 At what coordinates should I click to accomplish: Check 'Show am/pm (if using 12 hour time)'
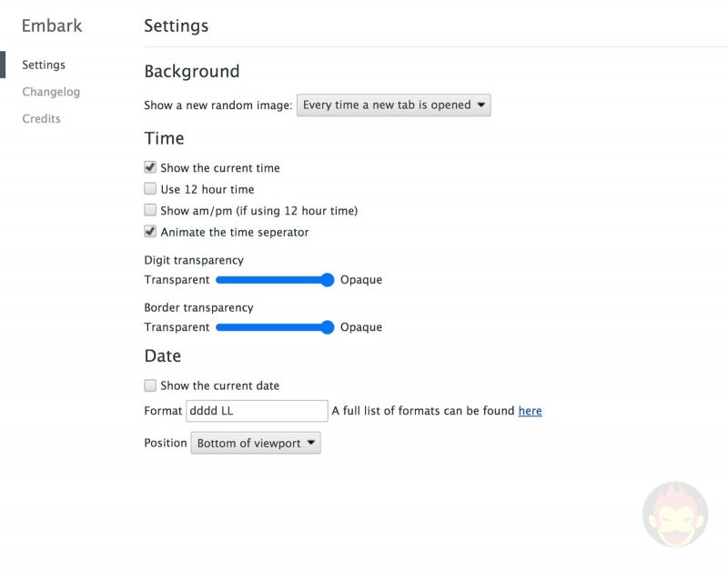150,210
